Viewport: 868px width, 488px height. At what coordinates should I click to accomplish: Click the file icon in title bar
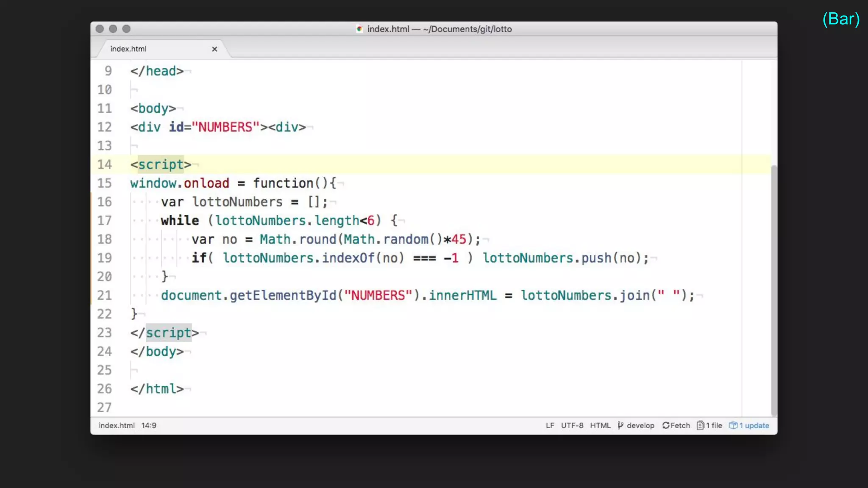click(x=359, y=29)
